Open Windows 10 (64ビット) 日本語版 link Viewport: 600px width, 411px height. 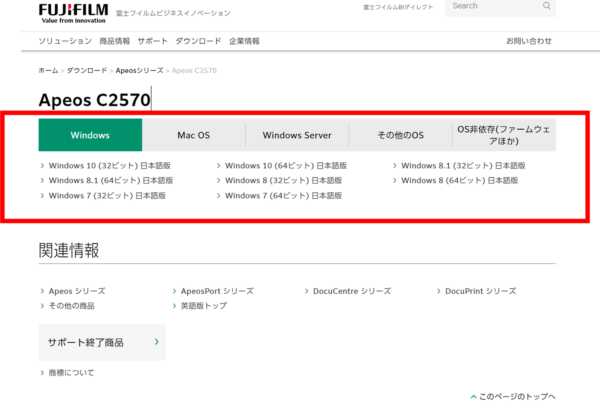point(286,165)
